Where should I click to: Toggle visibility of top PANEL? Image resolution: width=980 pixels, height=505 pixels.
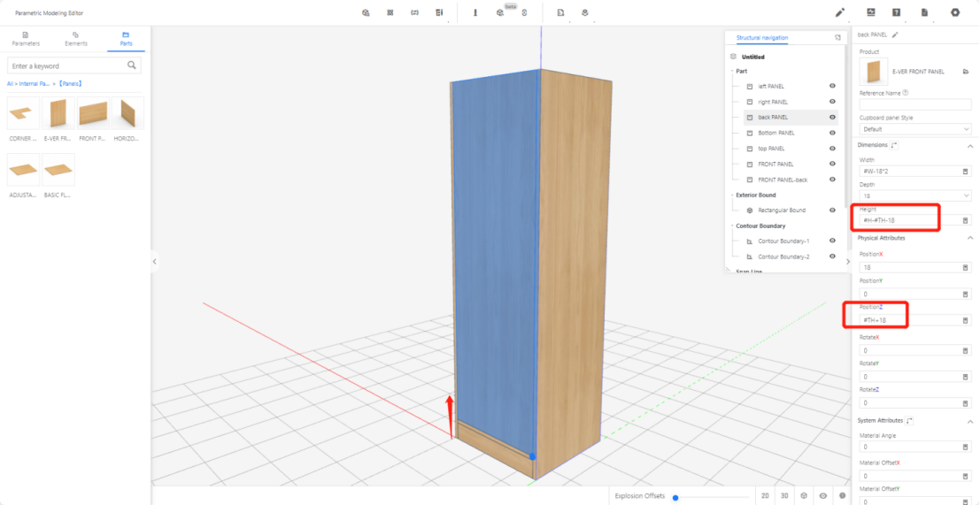pyautogui.click(x=832, y=149)
